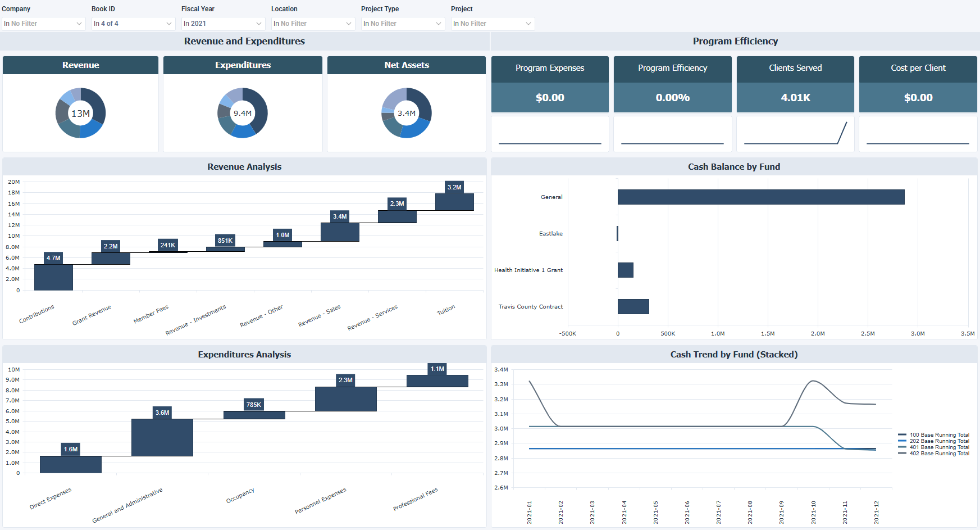Open the Project filter dropdown
The height and width of the screenshot is (530, 980).
click(493, 24)
